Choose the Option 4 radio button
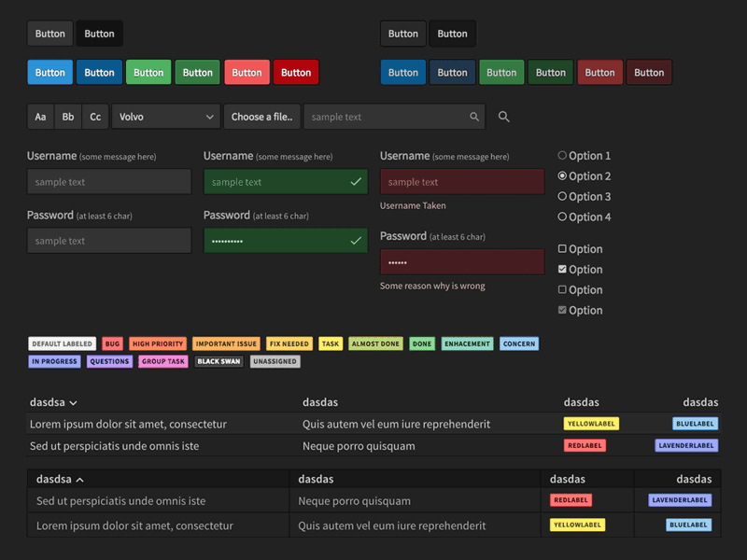The width and height of the screenshot is (747, 560). [562, 217]
